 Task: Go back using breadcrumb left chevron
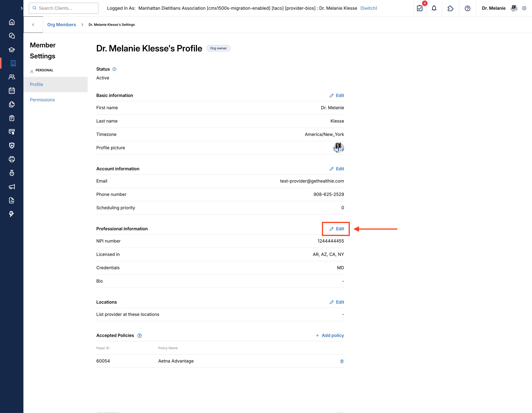(33, 25)
